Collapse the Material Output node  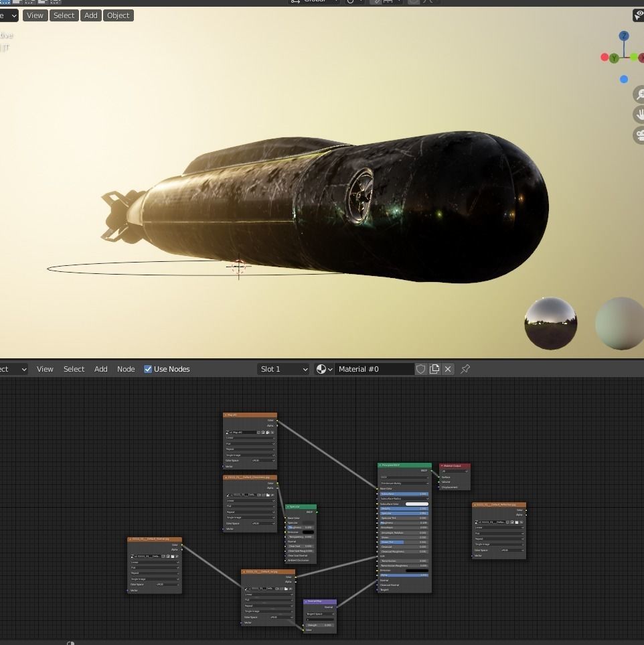tap(442, 465)
